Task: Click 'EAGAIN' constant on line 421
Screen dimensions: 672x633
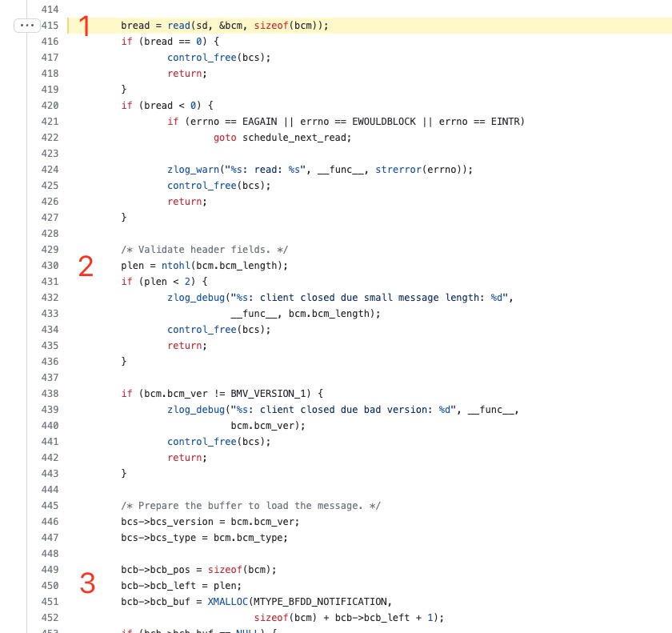Action: click(260, 122)
